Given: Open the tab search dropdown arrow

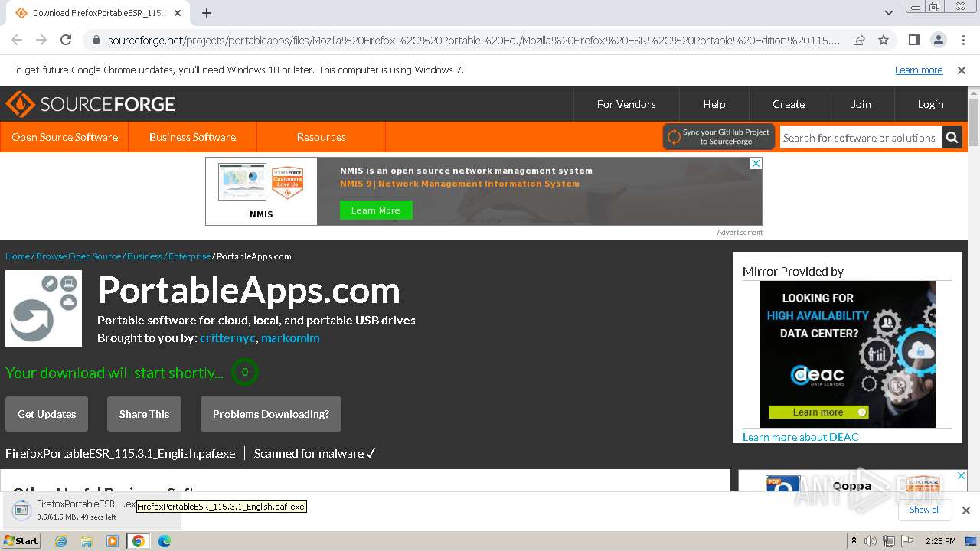Looking at the screenshot, I should click(888, 13).
